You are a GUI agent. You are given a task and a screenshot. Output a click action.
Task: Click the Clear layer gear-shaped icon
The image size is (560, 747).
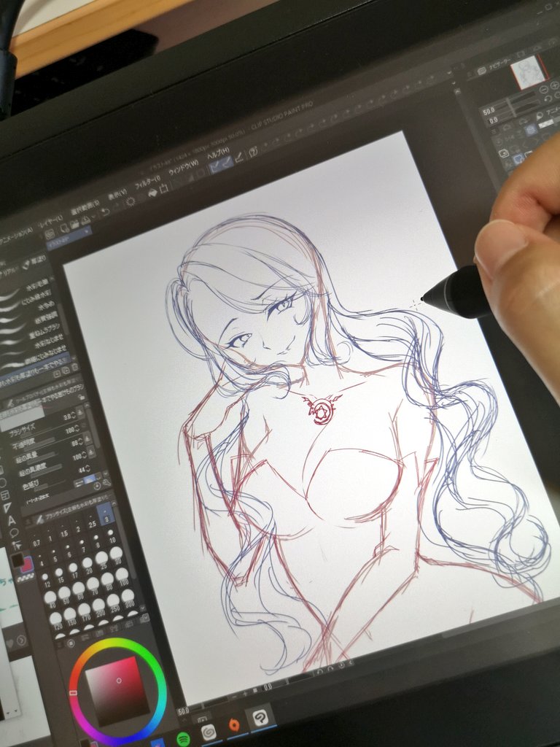[x=131, y=202]
